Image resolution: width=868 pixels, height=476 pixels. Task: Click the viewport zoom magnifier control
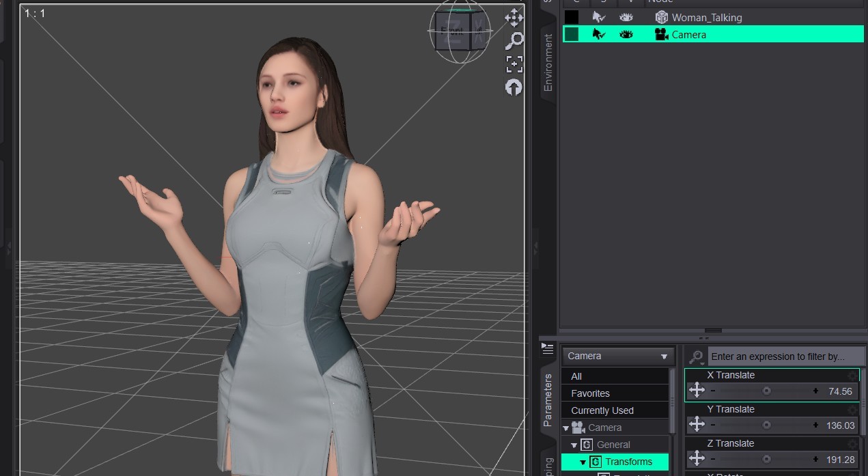[514, 41]
